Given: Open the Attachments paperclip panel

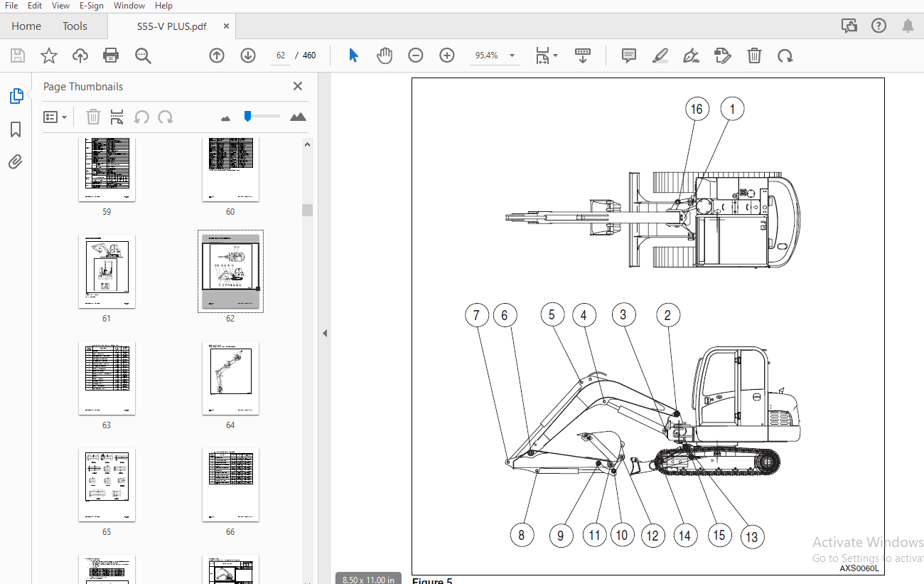Looking at the screenshot, I should pos(16,161).
